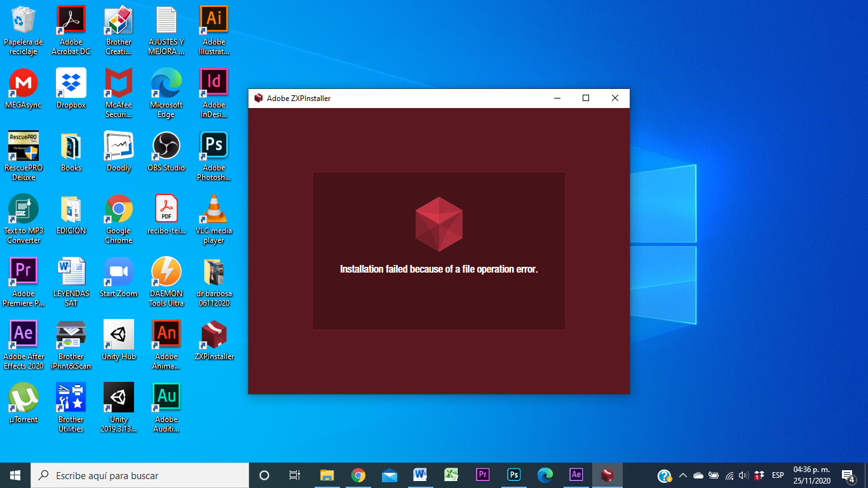
Task: Select the DAEMON Tools Ultra desktop shortcut
Action: click(166, 281)
